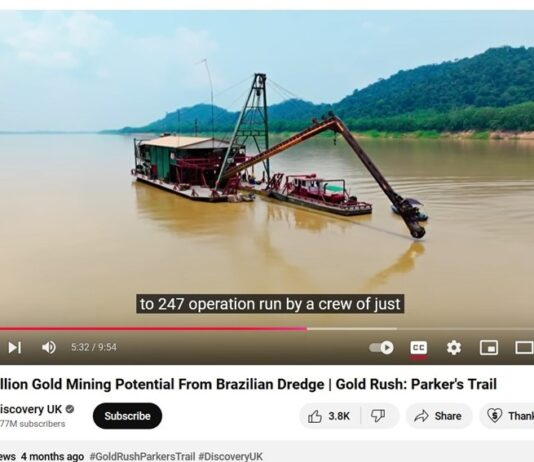Open the #DiscoveryUK hashtag link
This screenshot has height=462, width=534.
tap(231, 456)
